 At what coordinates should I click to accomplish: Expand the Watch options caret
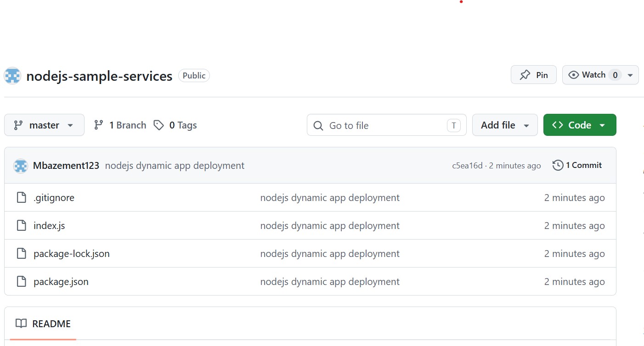tap(630, 75)
